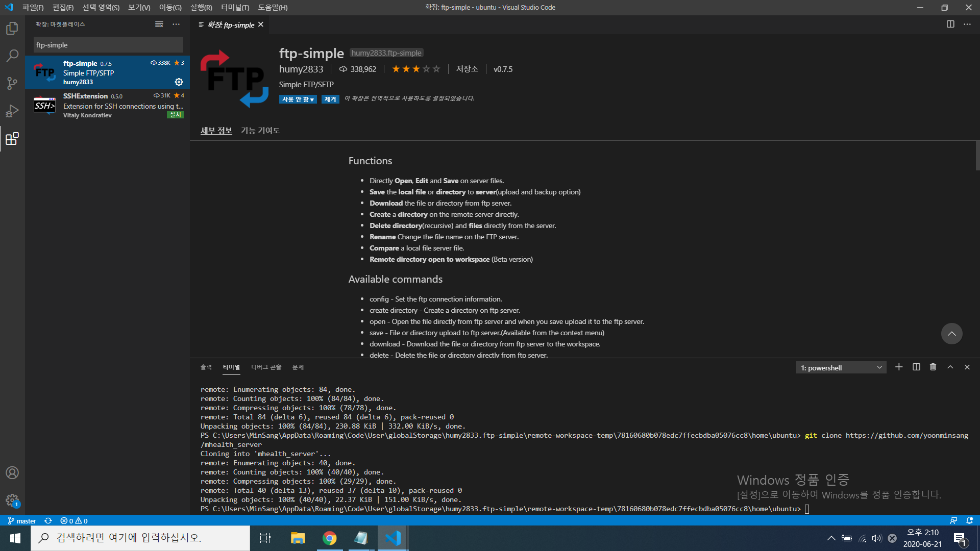The image size is (980, 551).
Task: Open the Run and Debug view
Action: [12, 111]
